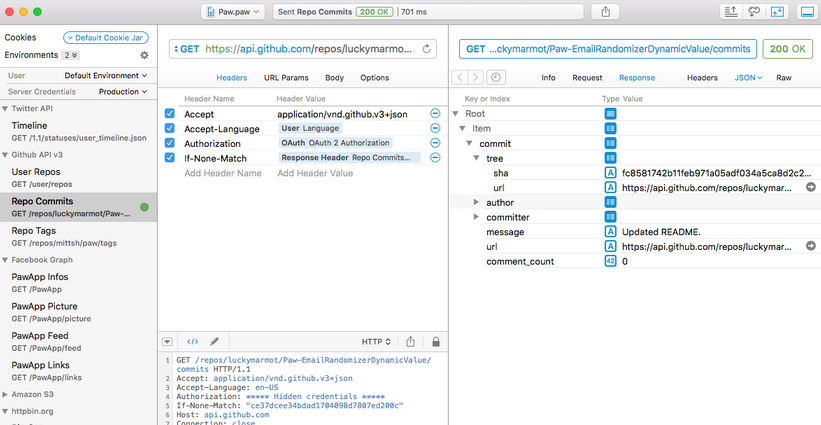Select the Timeline request
The width and height of the screenshot is (821, 425).
click(x=79, y=131)
